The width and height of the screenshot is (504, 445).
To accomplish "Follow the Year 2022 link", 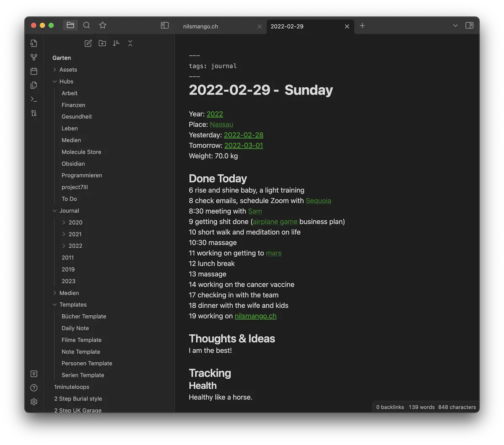I will [x=215, y=114].
